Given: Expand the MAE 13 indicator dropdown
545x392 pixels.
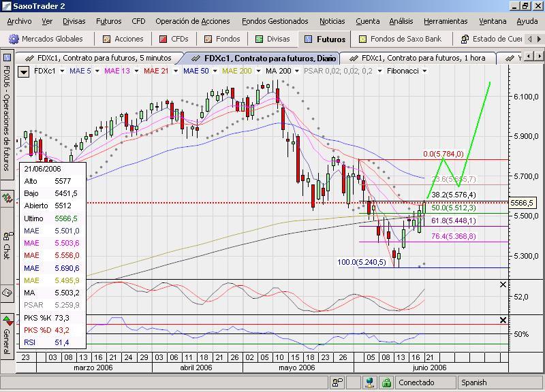Looking at the screenshot, I should coord(137,71).
